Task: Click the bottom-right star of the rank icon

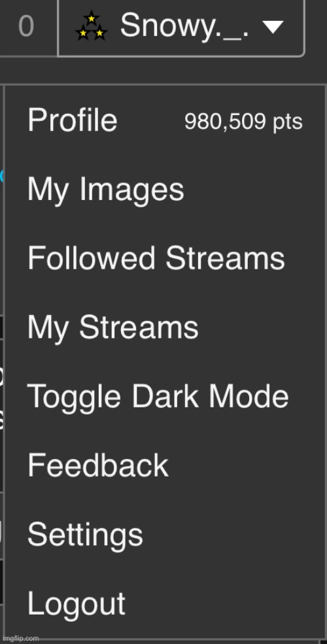Action: (x=99, y=33)
